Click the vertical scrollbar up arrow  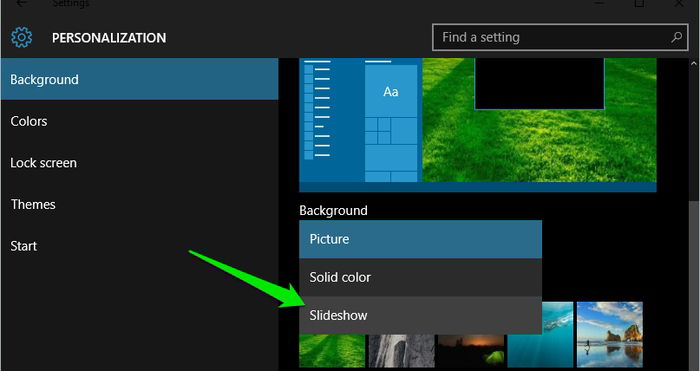tap(694, 64)
